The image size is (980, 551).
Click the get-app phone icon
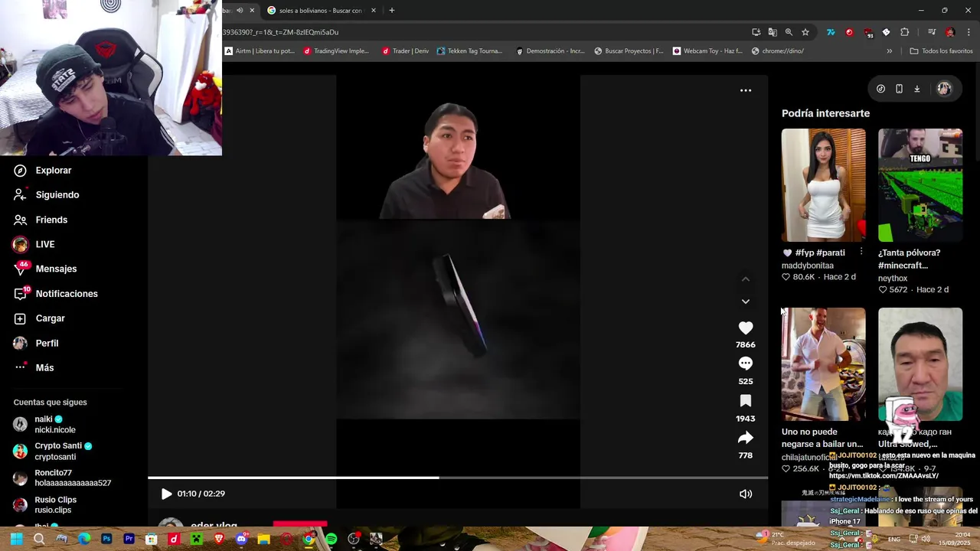[x=899, y=89]
